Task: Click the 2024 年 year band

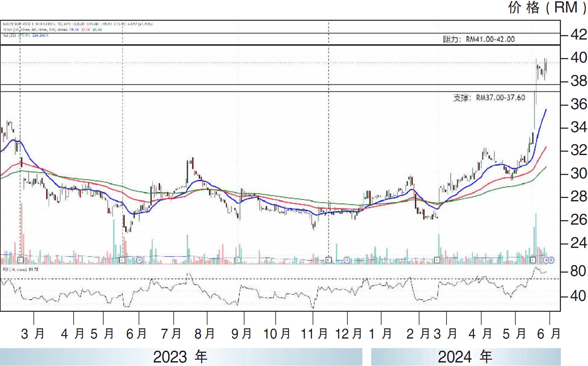Action: (466, 357)
